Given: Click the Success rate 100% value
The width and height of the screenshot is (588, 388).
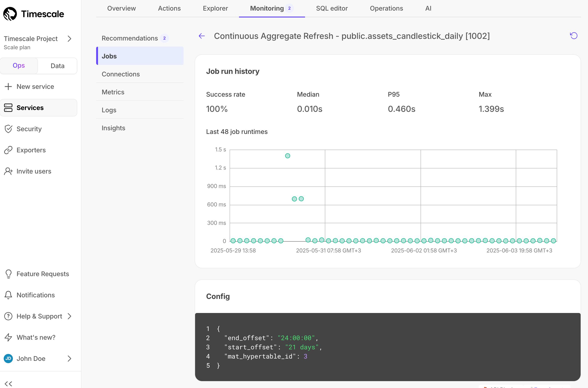Looking at the screenshot, I should (217, 109).
